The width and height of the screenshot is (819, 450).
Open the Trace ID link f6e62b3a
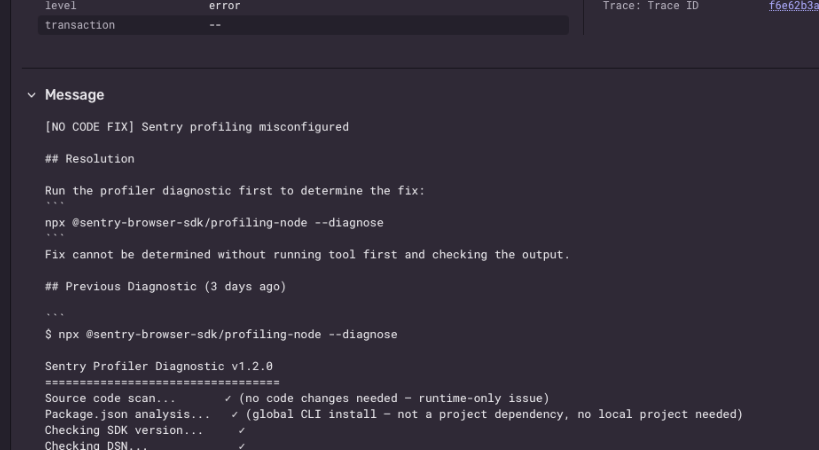point(793,6)
